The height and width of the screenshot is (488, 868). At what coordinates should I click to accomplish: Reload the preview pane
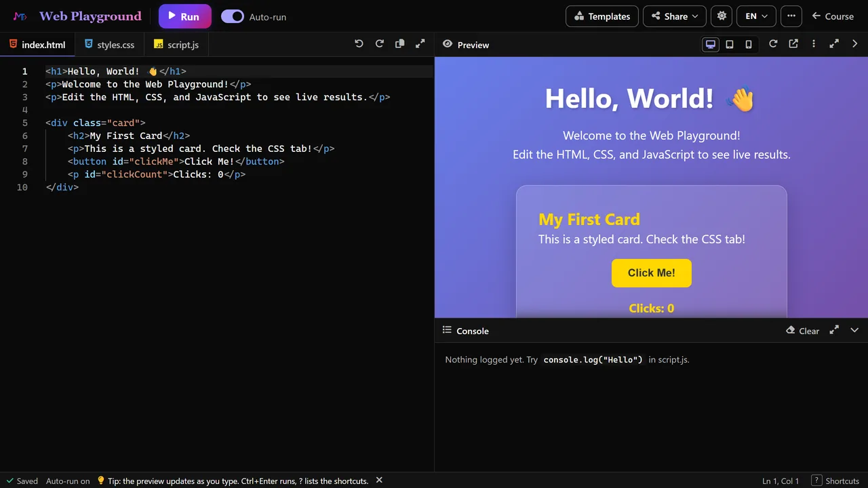tap(773, 44)
